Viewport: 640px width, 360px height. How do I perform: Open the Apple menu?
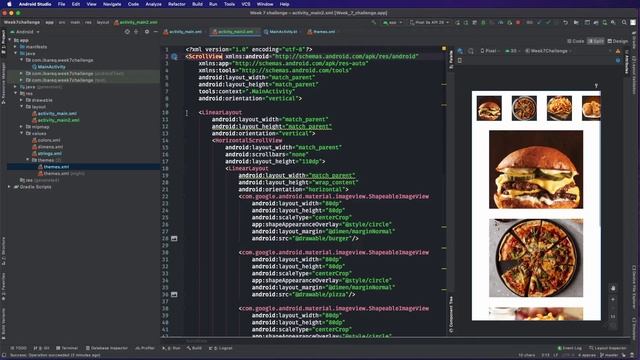click(9, 4)
